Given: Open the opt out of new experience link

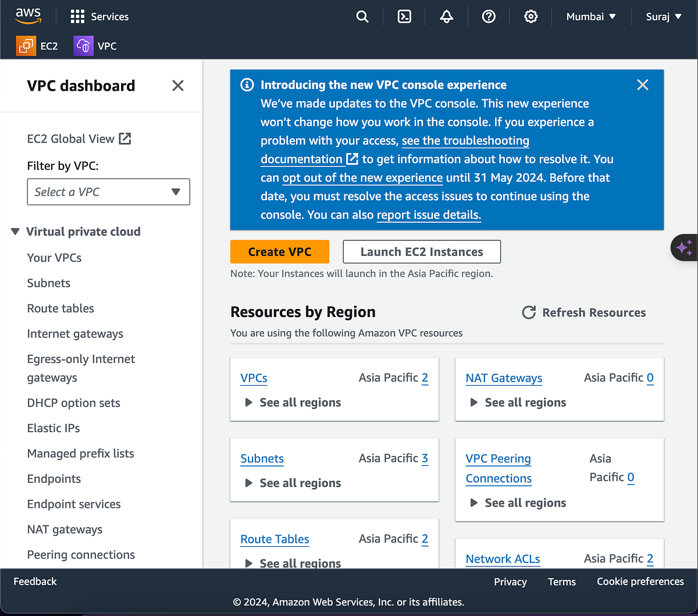Looking at the screenshot, I should coord(362,178).
